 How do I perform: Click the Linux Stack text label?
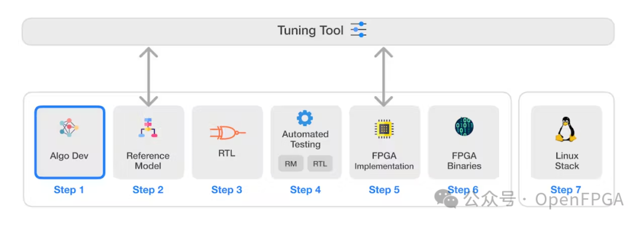[567, 161]
